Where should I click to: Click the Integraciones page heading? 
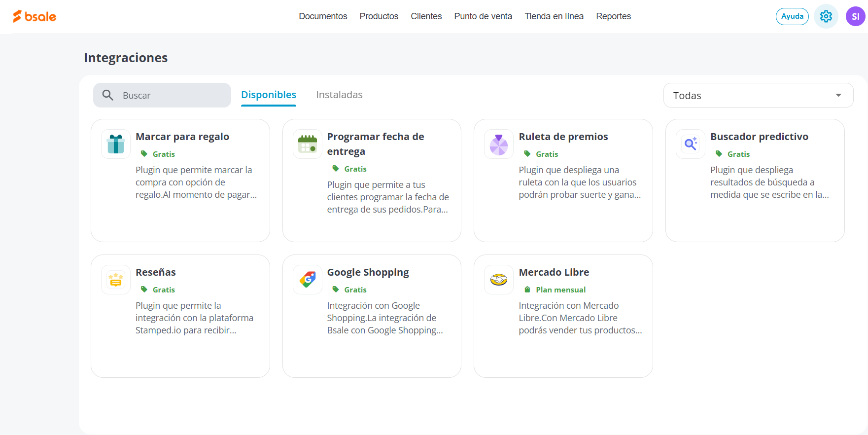pos(126,58)
